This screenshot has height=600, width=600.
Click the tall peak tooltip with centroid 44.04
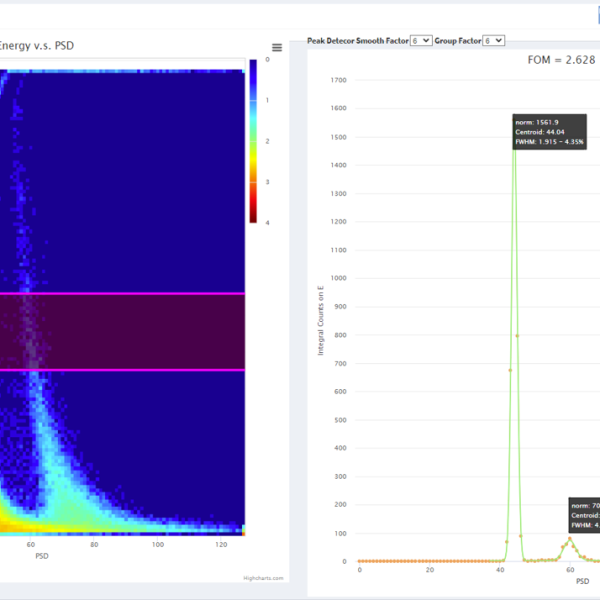[548, 132]
